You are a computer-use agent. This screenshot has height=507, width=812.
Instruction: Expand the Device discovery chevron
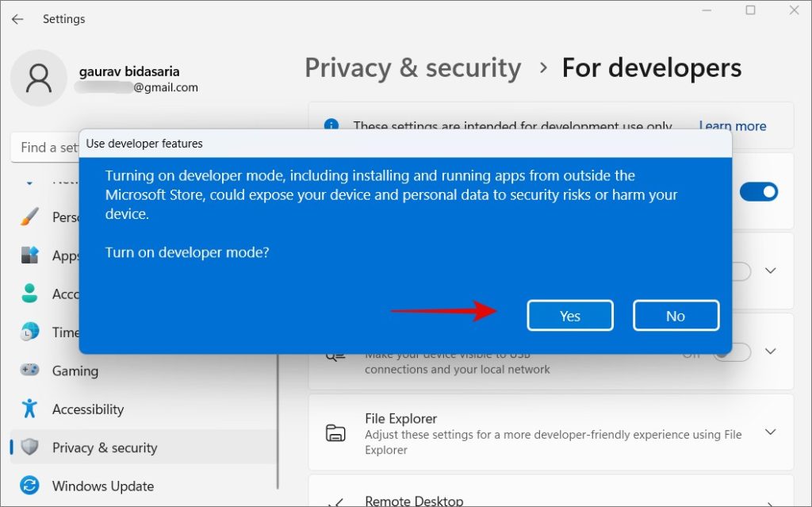coord(771,351)
